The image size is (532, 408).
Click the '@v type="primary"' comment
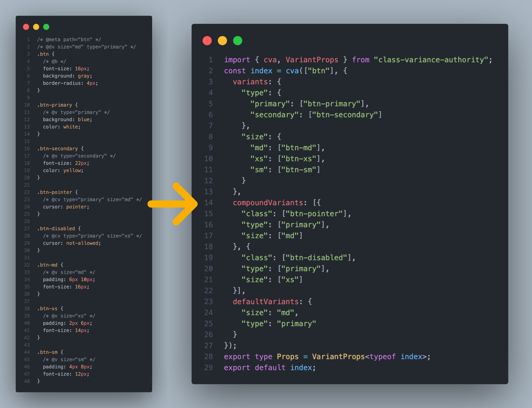pyautogui.click(x=76, y=112)
